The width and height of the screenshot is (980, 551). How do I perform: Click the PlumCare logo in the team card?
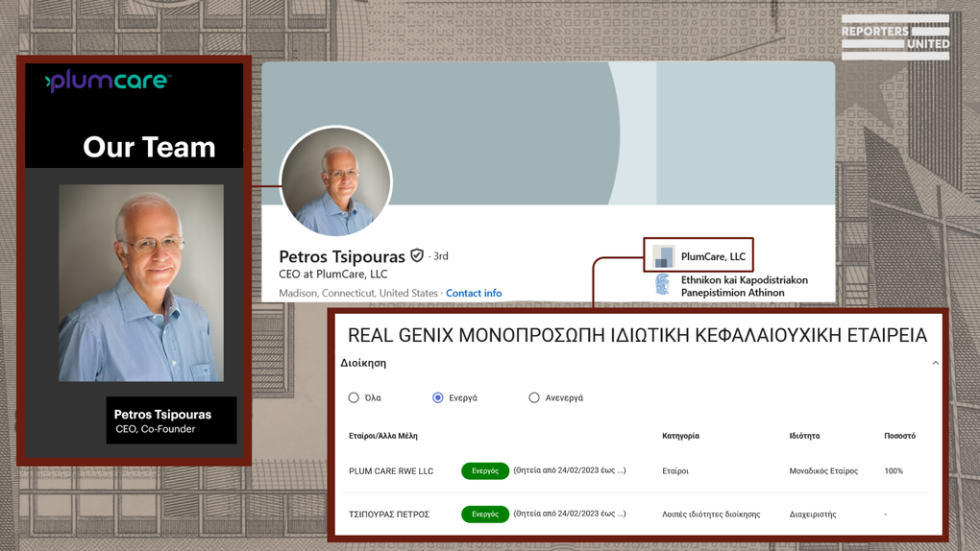107,81
